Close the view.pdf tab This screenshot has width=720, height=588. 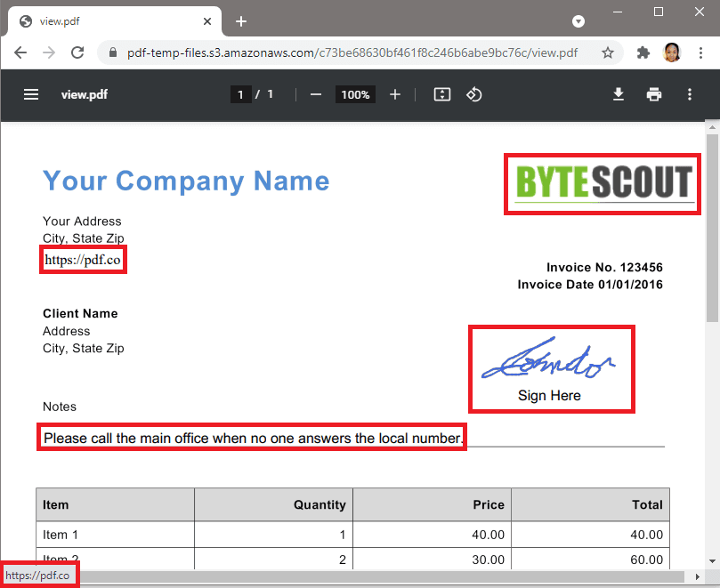click(x=208, y=21)
